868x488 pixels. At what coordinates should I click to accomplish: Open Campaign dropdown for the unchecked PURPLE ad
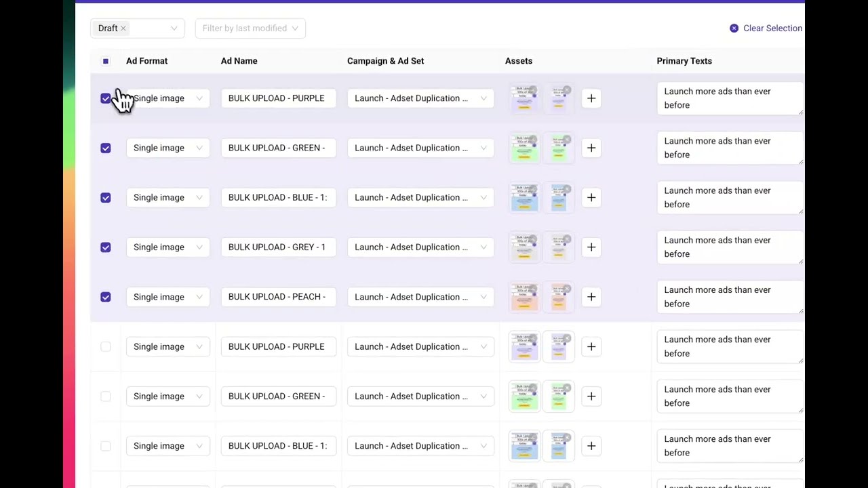[x=420, y=346]
